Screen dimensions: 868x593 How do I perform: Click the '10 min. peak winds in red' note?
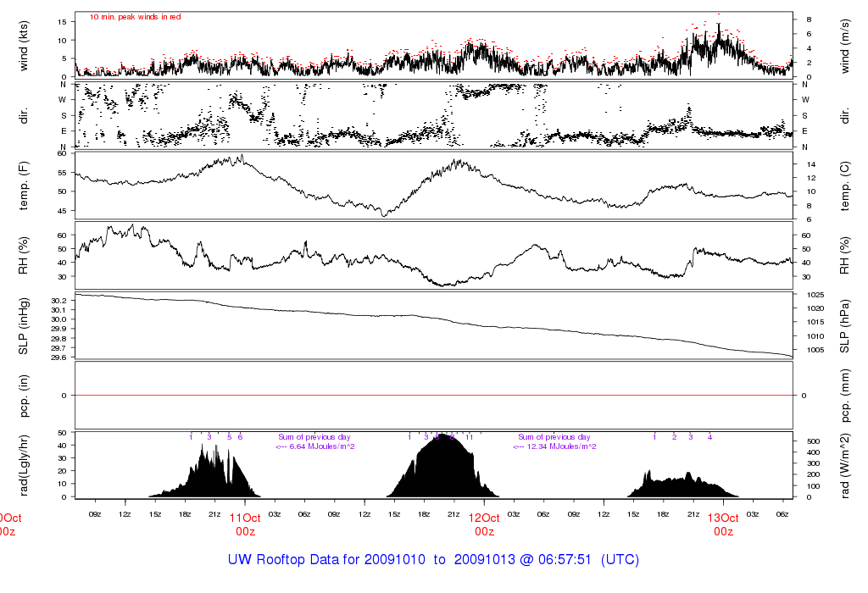point(135,17)
